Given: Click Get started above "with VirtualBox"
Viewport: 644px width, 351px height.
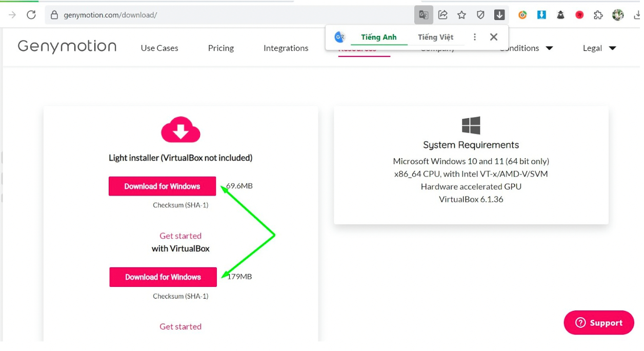Looking at the screenshot, I should coord(180,236).
